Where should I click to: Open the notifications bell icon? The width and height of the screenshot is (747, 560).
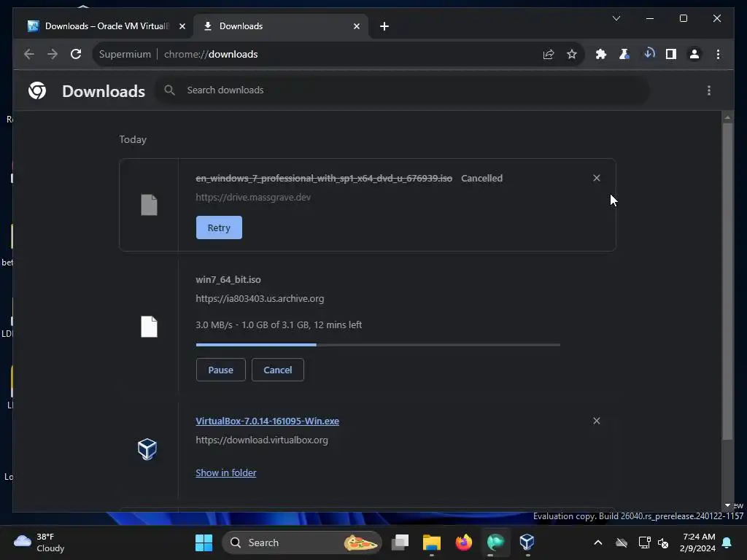pyautogui.click(x=727, y=542)
